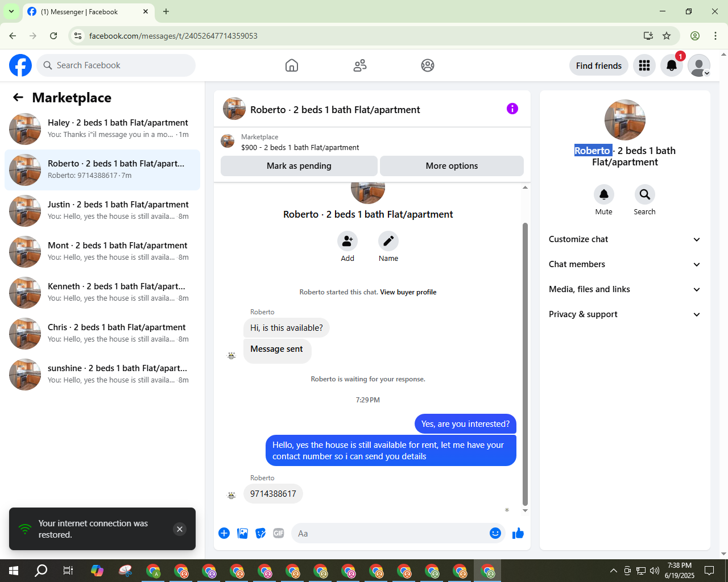Dismiss the internet connection restored notice
Screen dimensions: 728x582
[180, 529]
